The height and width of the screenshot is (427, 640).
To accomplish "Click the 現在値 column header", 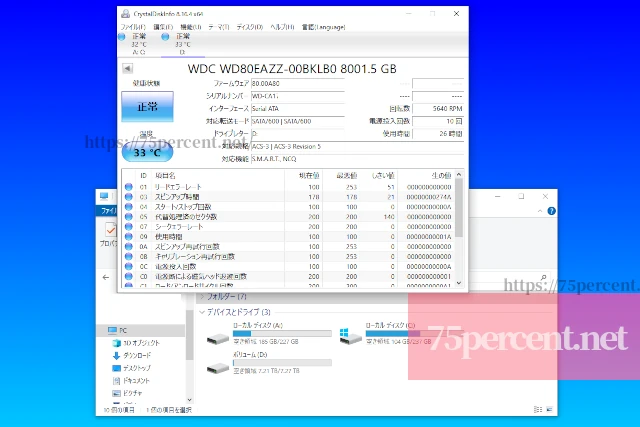I will coord(309,176).
